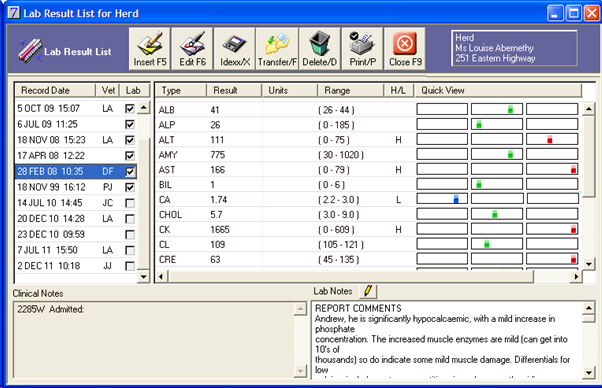
Task: Select the 23 DEC 10 09:59 record
Action: 76,234
